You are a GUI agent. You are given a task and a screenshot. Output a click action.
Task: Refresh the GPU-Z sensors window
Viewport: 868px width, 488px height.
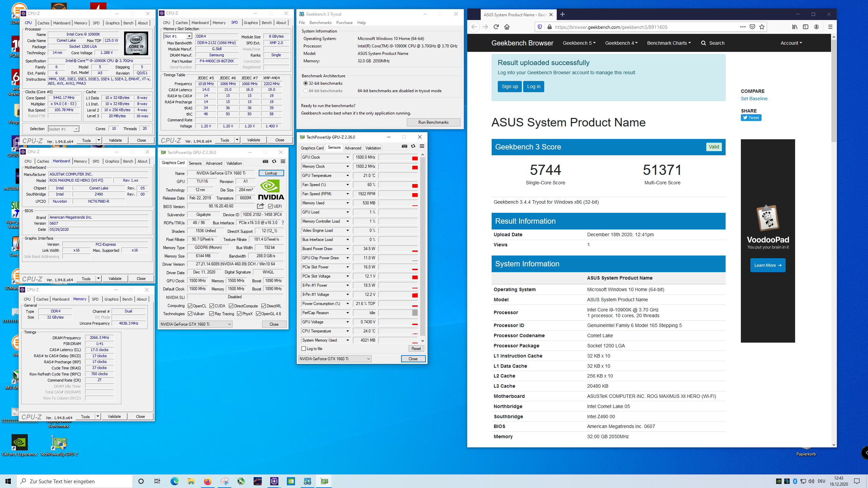pos(413,146)
